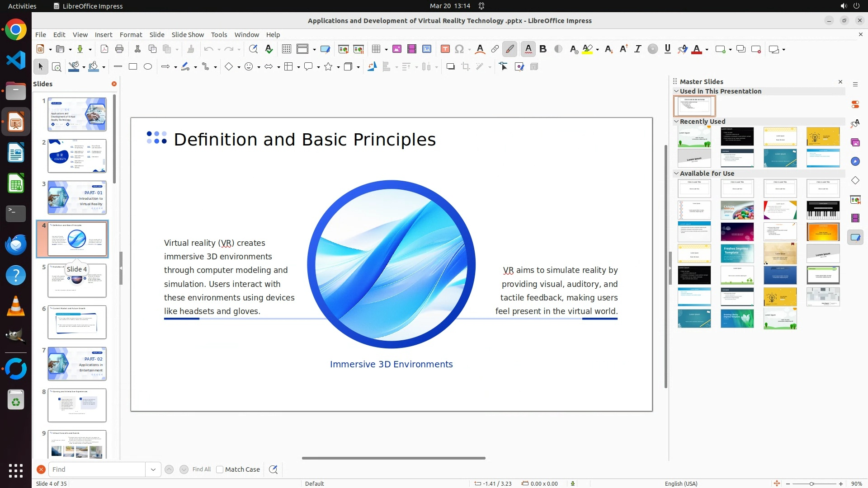The image size is (868, 488).
Task: Click the Print icon in toolbar
Action: point(119,49)
